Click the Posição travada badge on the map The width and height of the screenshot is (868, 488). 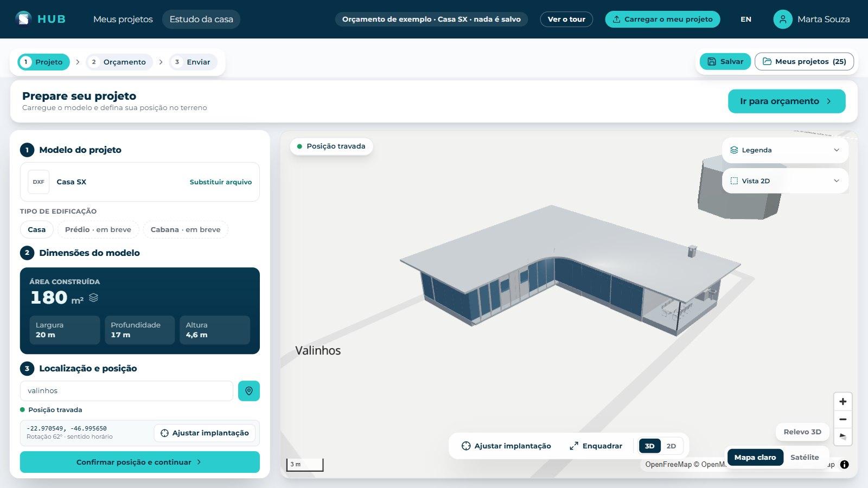331,146
